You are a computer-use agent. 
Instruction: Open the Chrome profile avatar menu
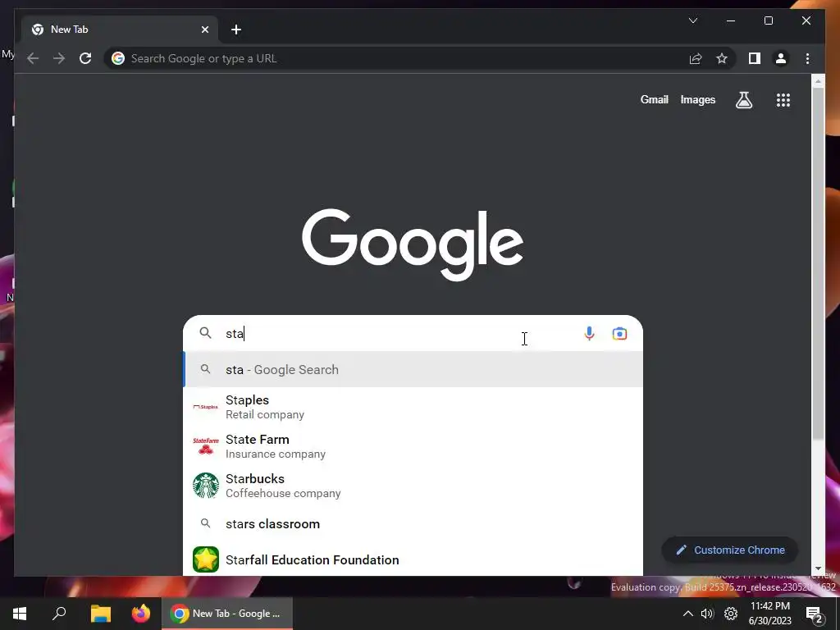coord(781,58)
